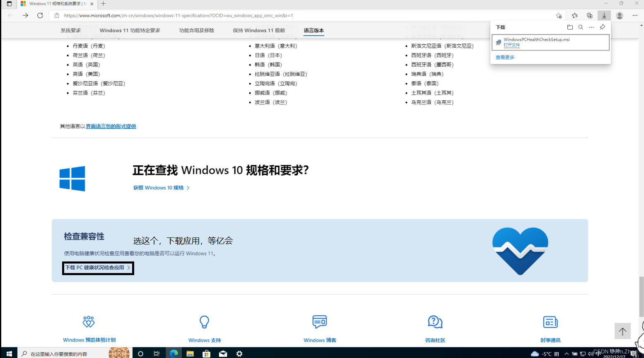Click the blue Windows logo image
The height and width of the screenshot is (358, 644).
pos(72,179)
